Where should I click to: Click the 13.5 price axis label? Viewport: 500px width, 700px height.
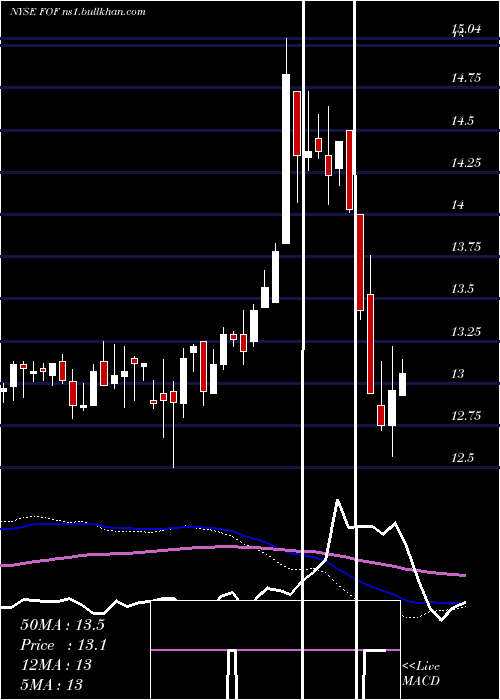pyautogui.click(x=462, y=289)
